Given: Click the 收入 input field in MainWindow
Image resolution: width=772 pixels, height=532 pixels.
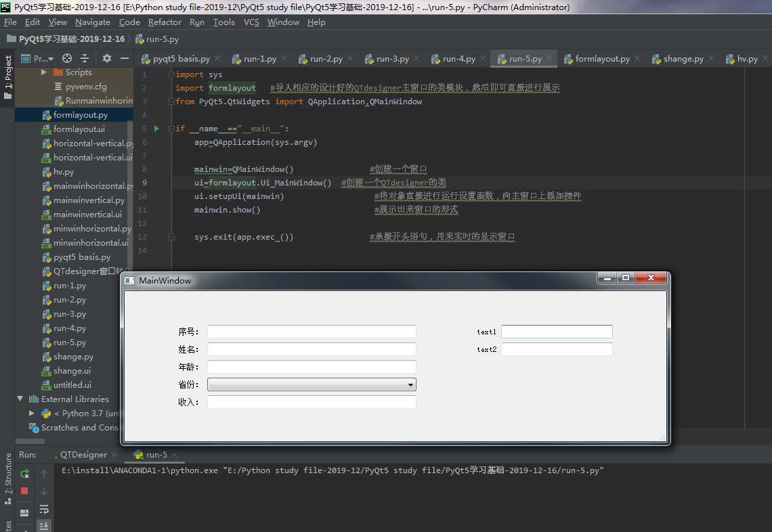Looking at the screenshot, I should (312, 402).
